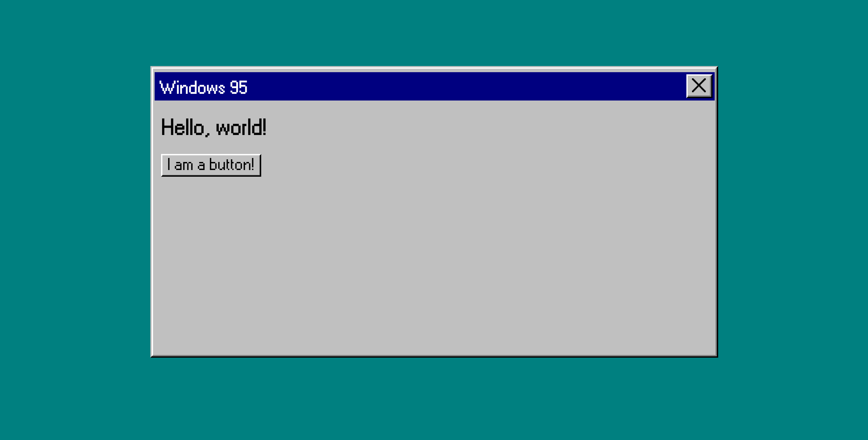Close the Windows 95 window
868x440 pixels.
[x=699, y=87]
